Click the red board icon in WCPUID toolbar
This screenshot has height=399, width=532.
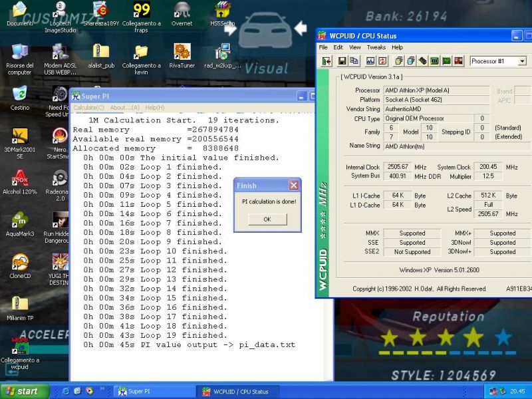pos(458,61)
